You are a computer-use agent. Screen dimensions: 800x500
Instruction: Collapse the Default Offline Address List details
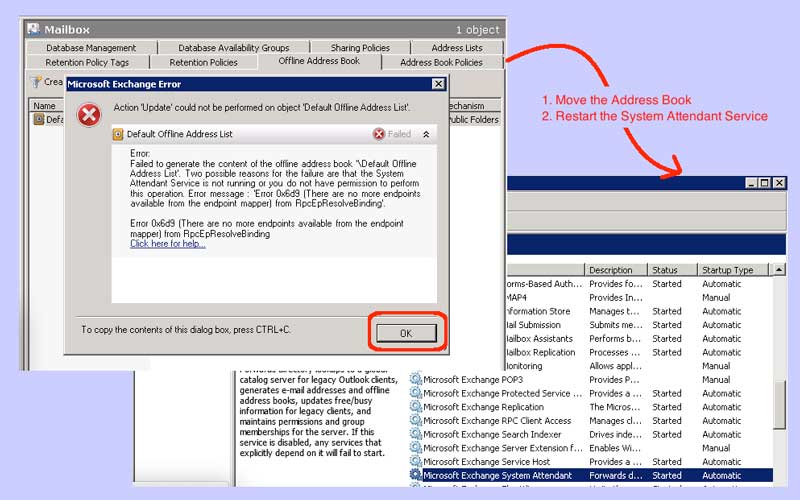coord(426,134)
